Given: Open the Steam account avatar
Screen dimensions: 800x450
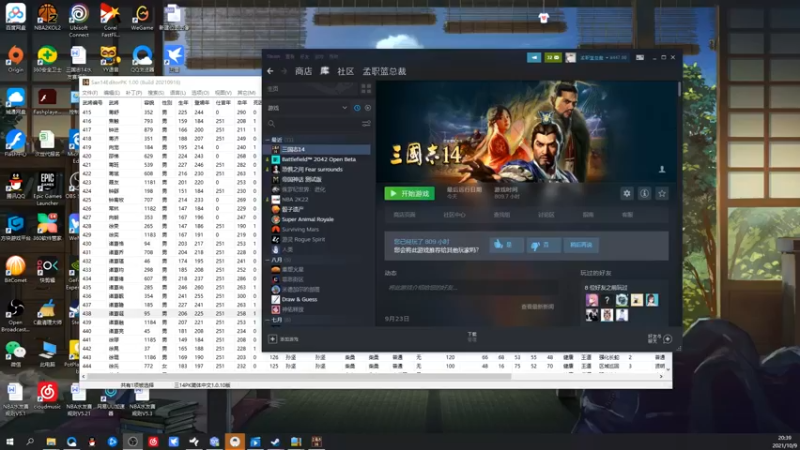Looking at the screenshot, I should click(x=570, y=57).
